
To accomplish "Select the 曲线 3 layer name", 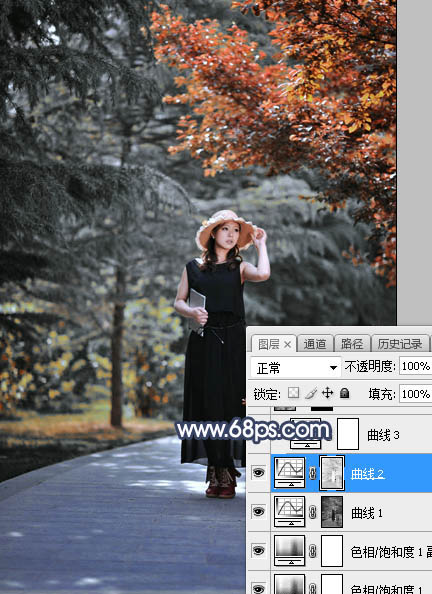I will [x=383, y=435].
